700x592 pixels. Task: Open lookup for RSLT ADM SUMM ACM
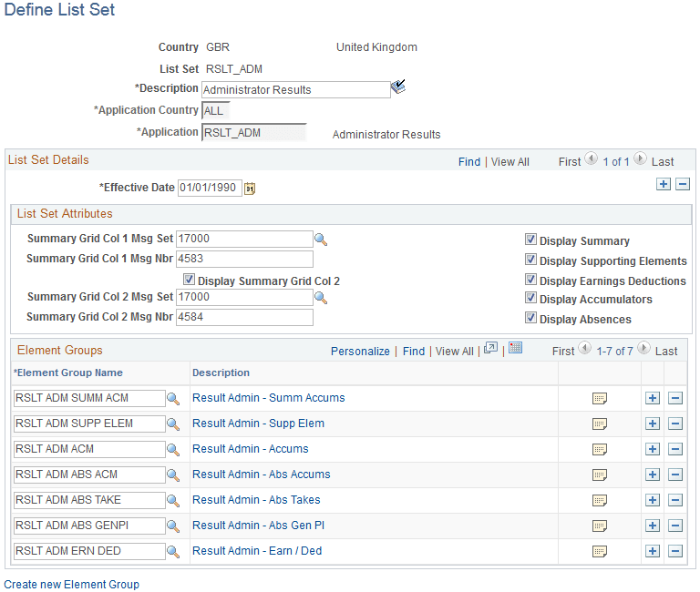(173, 399)
